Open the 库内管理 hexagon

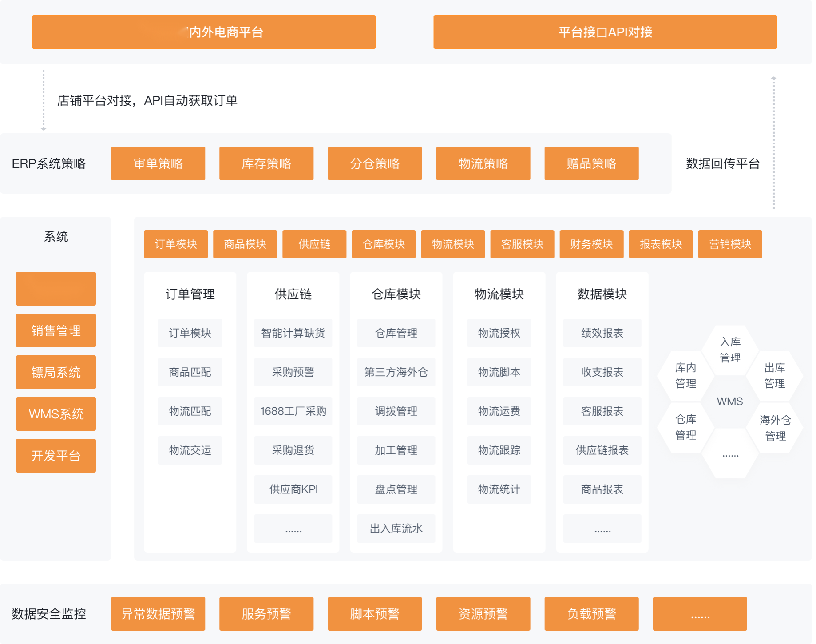tap(685, 376)
